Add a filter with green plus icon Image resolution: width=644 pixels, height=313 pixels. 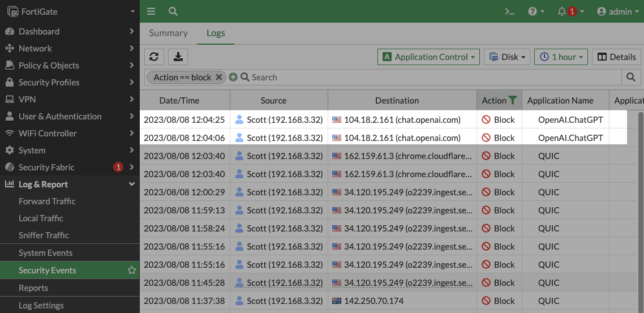tap(233, 77)
